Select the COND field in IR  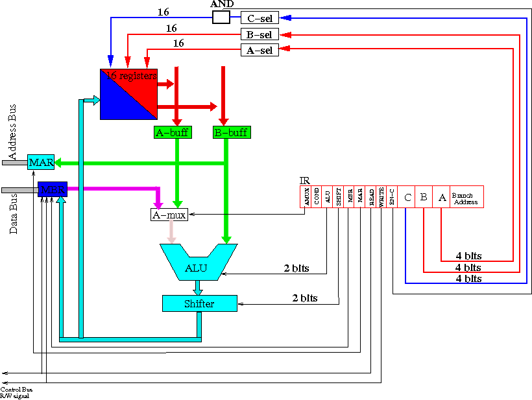[x=317, y=196]
